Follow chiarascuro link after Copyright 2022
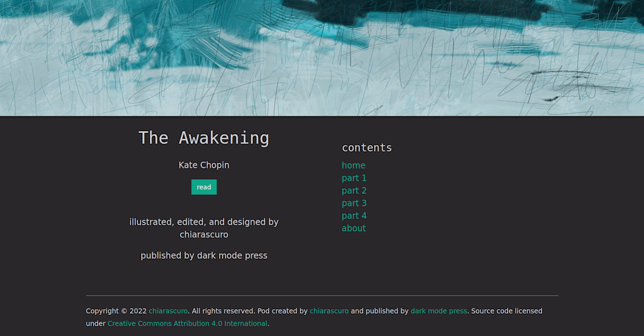The image size is (644, 336). coord(168,311)
